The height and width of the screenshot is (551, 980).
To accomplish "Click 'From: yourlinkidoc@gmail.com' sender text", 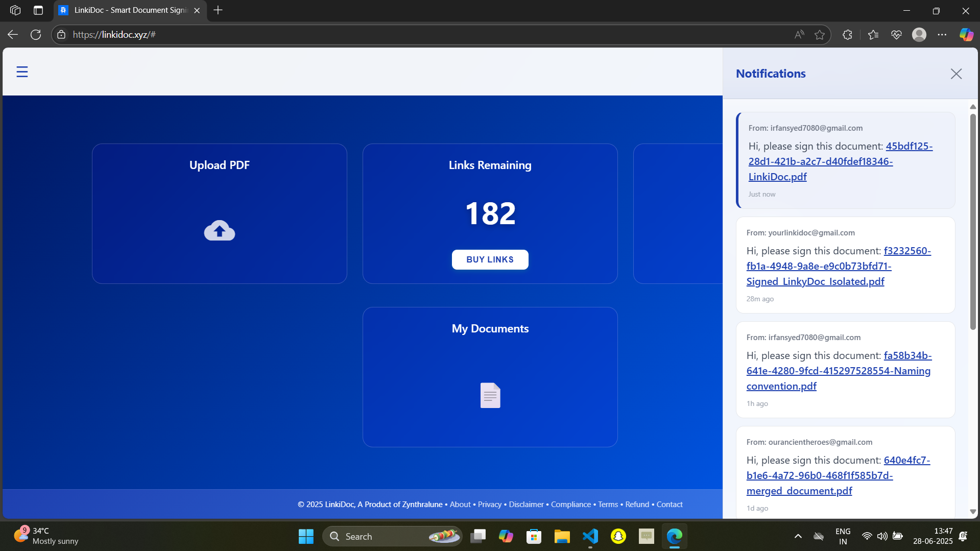I will tap(801, 233).
